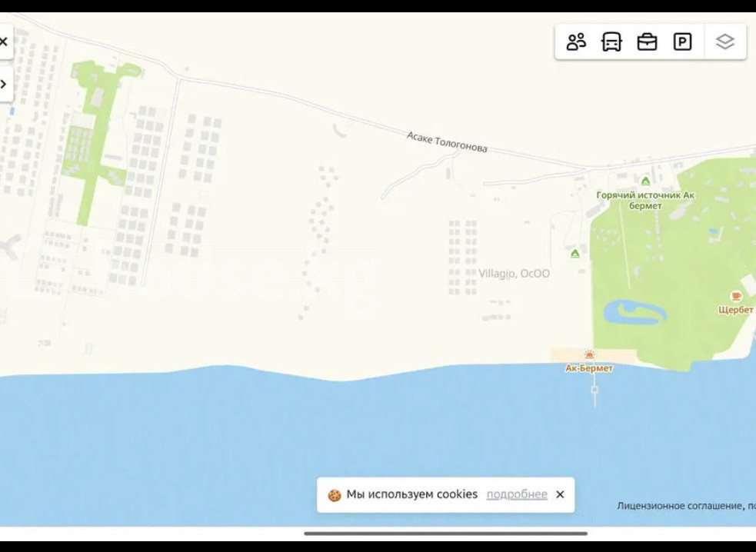Screen dimensions: 756x552
Task: Tap the home indicator bar at bottom
Action: [445, 533]
